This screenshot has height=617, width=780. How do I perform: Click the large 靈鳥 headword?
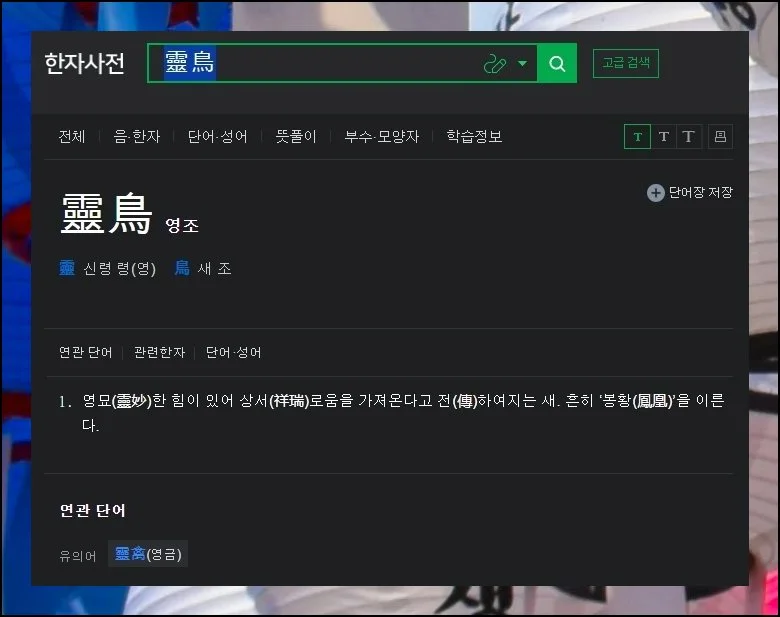coord(106,213)
